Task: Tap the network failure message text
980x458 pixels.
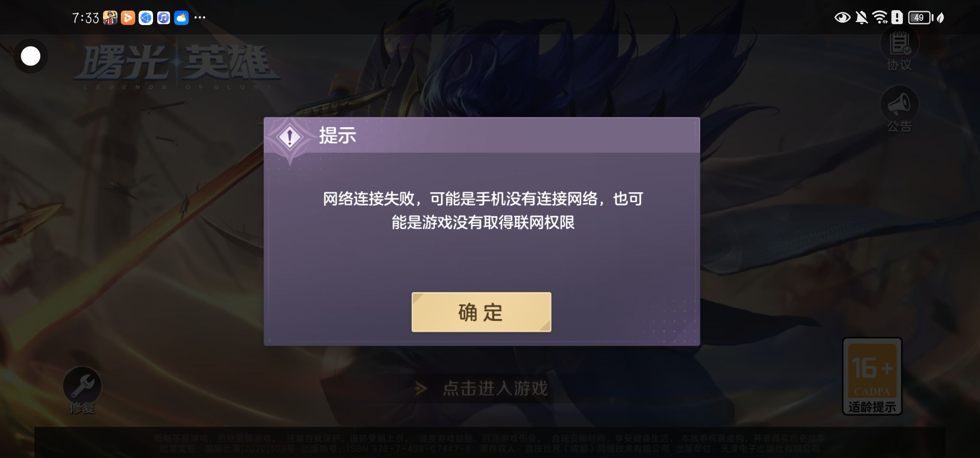Action: click(482, 210)
